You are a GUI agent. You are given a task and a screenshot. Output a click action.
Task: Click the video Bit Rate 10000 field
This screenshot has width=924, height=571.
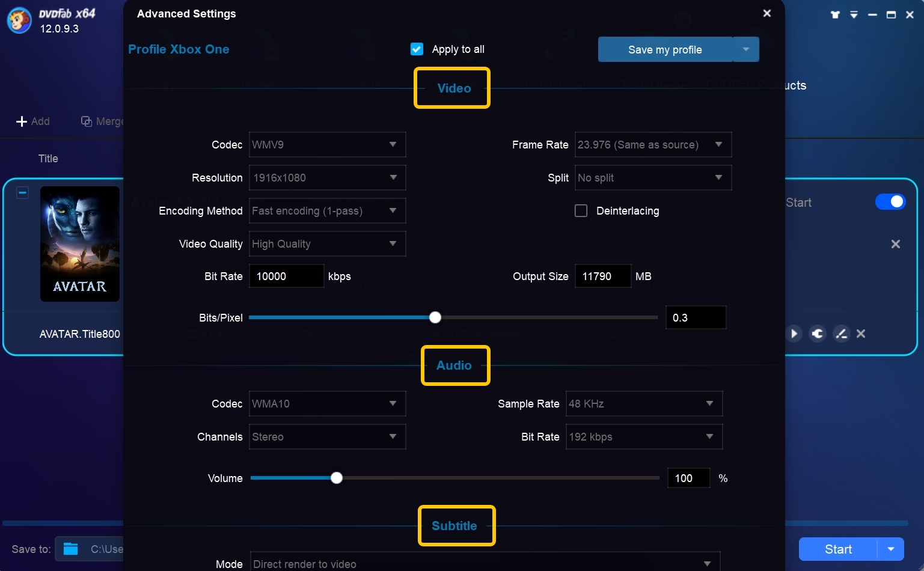point(287,276)
